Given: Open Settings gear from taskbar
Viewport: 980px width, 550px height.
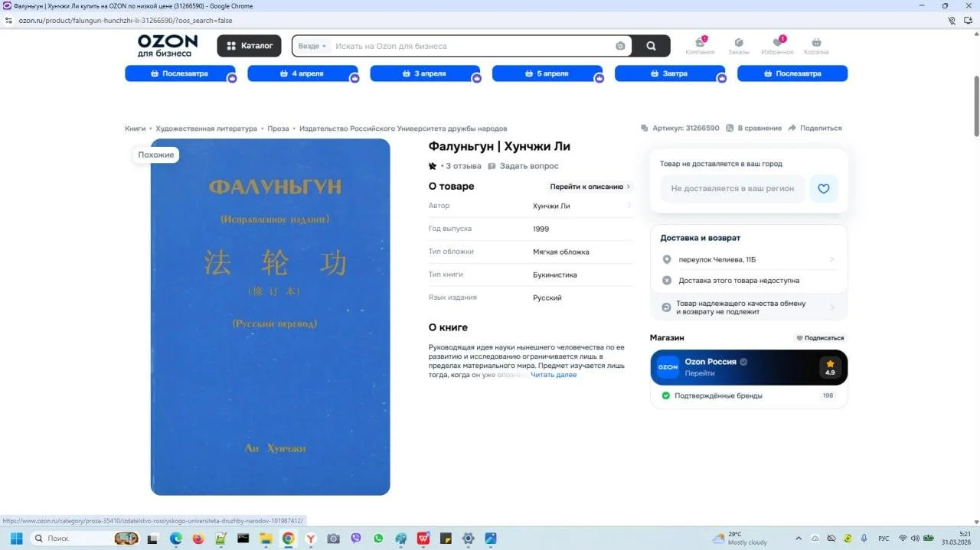Looking at the screenshot, I should coord(468,539).
